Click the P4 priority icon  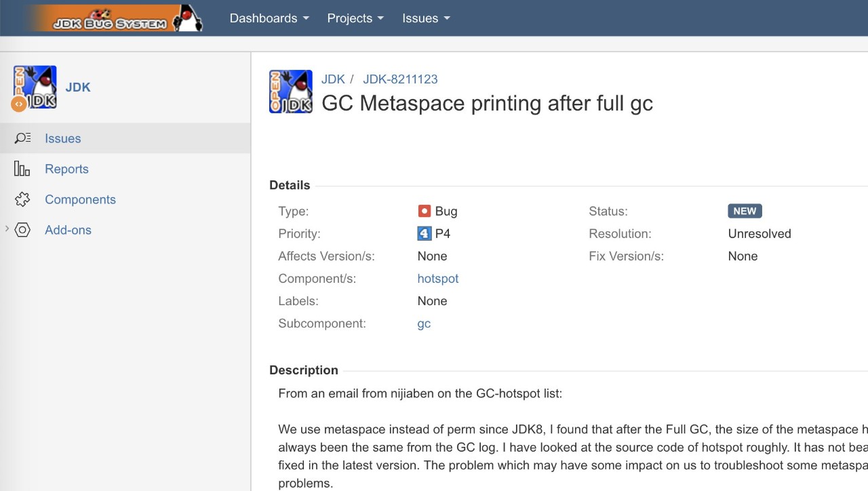(425, 233)
